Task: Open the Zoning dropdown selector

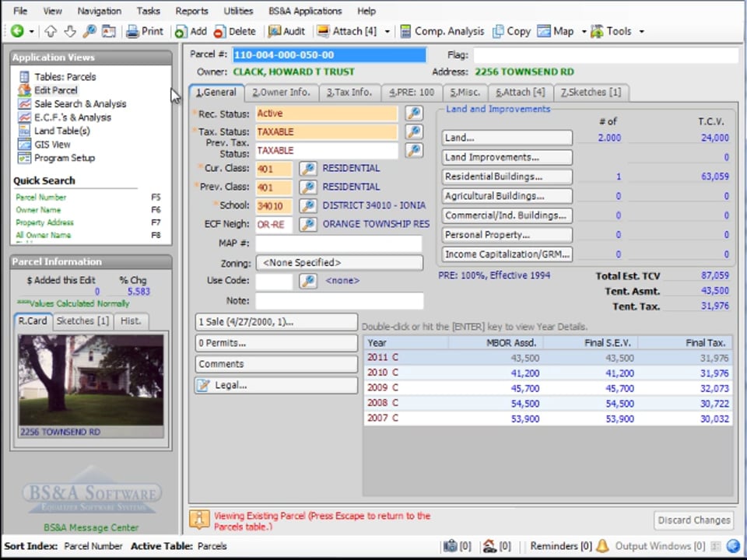Action: tap(338, 263)
